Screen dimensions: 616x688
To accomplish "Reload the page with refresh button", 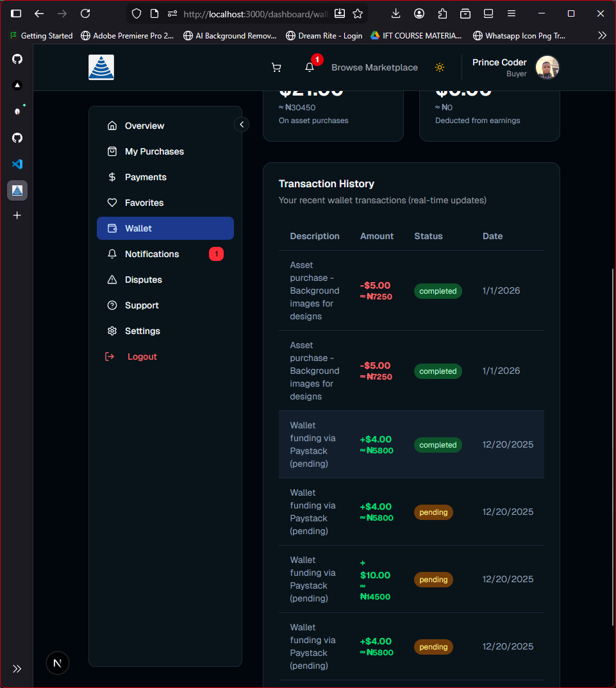I will tap(85, 13).
